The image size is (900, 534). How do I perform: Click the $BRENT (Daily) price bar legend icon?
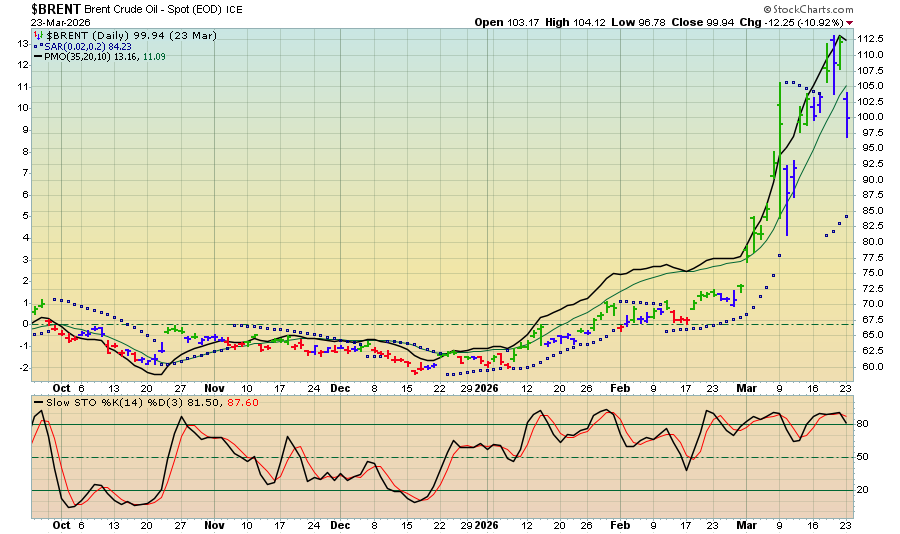pos(38,35)
